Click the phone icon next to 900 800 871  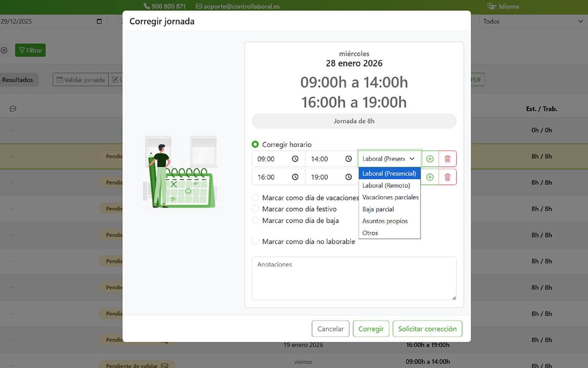coord(146,6)
